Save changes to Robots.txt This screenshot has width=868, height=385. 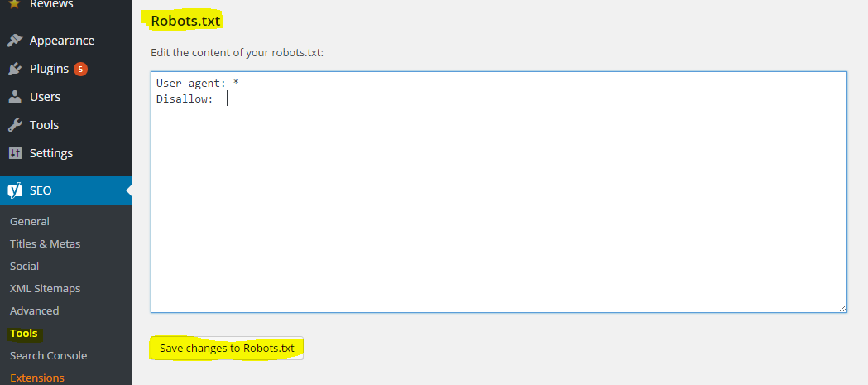(x=227, y=348)
